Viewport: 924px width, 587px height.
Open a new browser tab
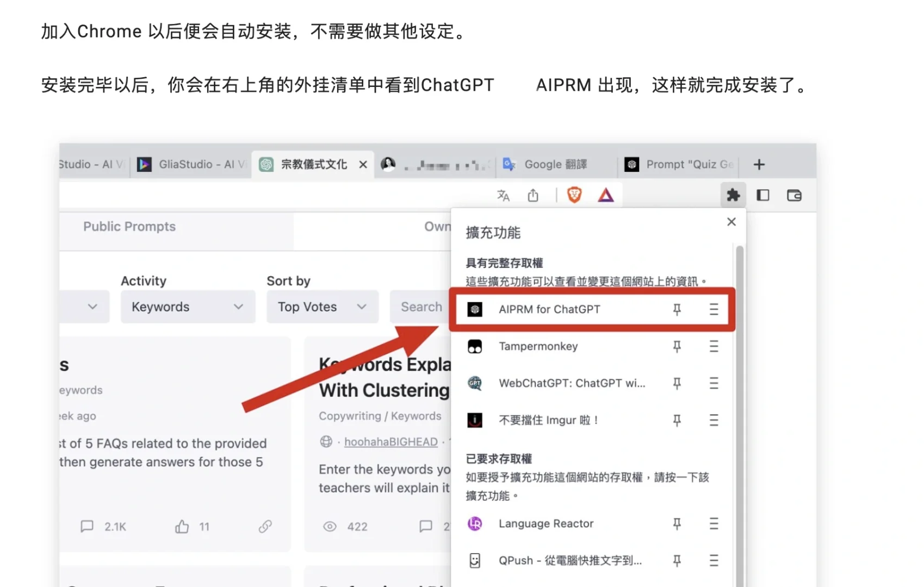coord(759,164)
